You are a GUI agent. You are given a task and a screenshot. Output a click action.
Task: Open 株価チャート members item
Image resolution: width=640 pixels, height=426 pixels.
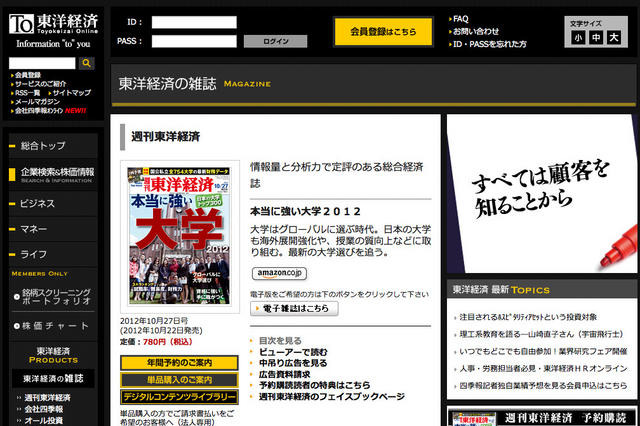53,326
